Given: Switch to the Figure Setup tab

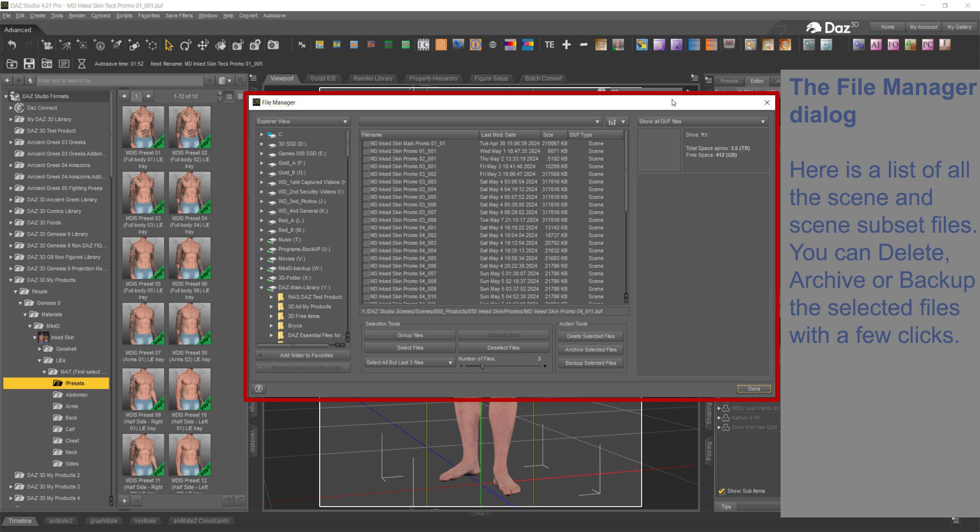Looking at the screenshot, I should (491, 78).
